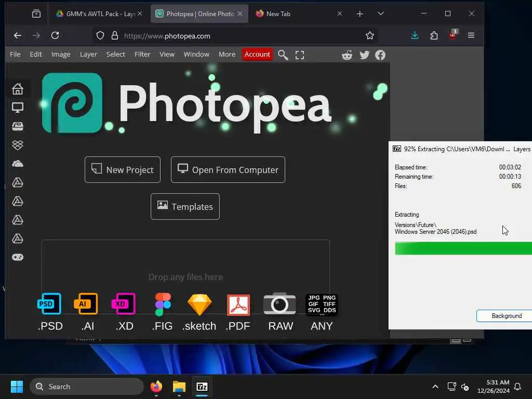The width and height of the screenshot is (532, 399).
Task: Open the Photopea search magnifier icon
Action: (283, 55)
